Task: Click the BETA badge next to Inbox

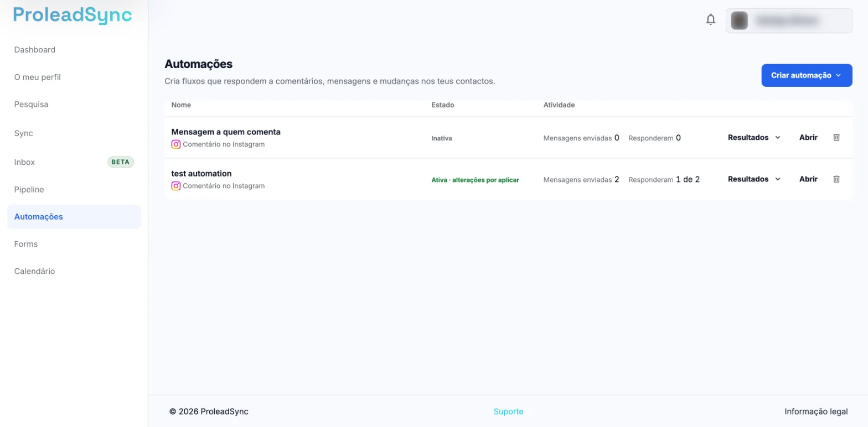Action: (121, 162)
